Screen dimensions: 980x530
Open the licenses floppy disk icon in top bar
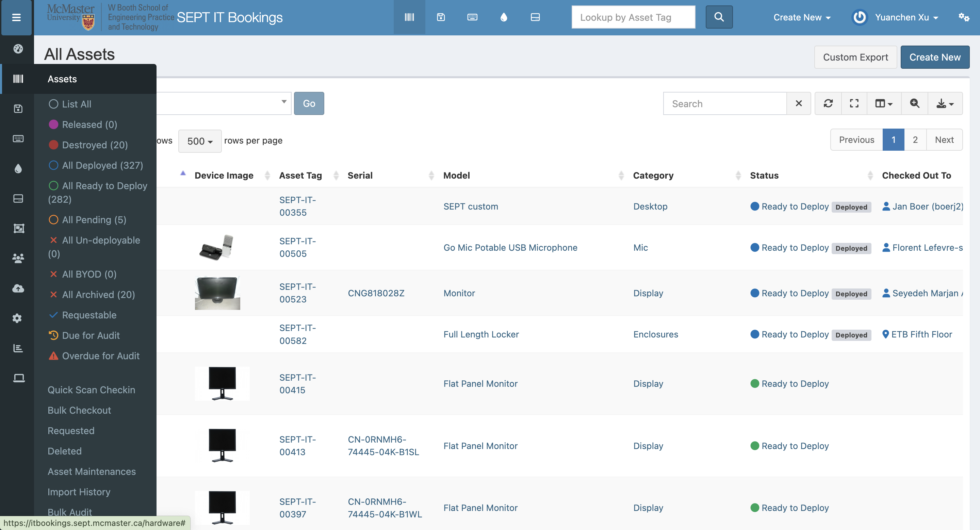point(441,17)
